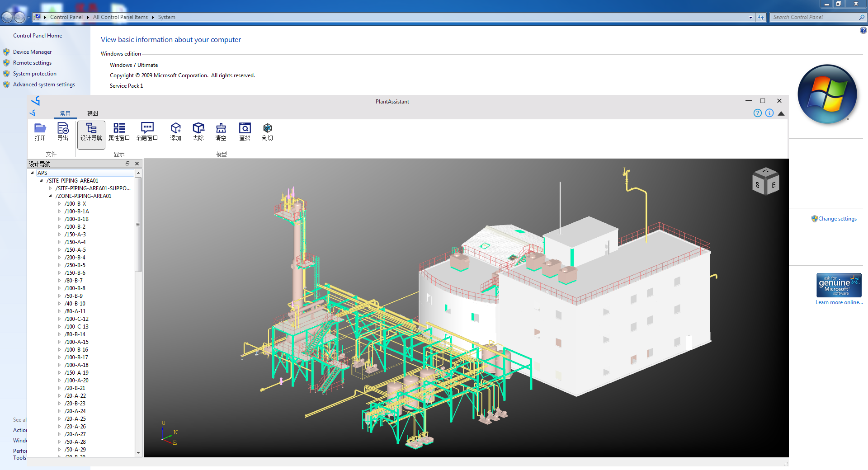Viewport: 868px width, 470px height.
Task: Click the 清空 (Clear) model icon
Action: pyautogui.click(x=221, y=132)
